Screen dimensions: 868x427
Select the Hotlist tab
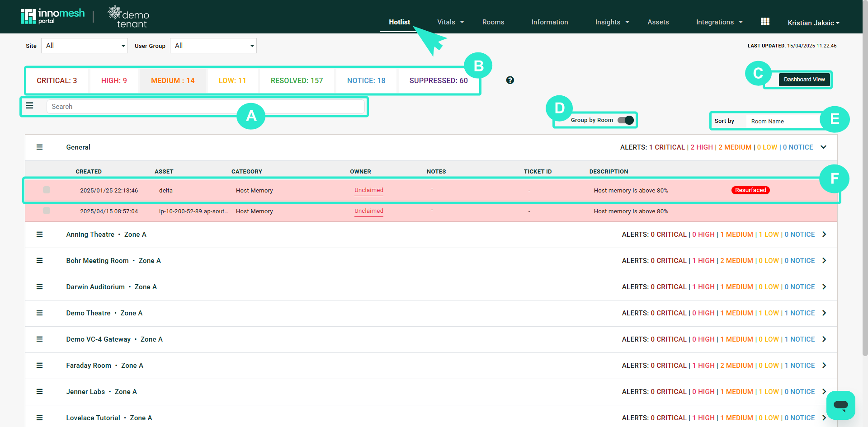click(x=400, y=22)
